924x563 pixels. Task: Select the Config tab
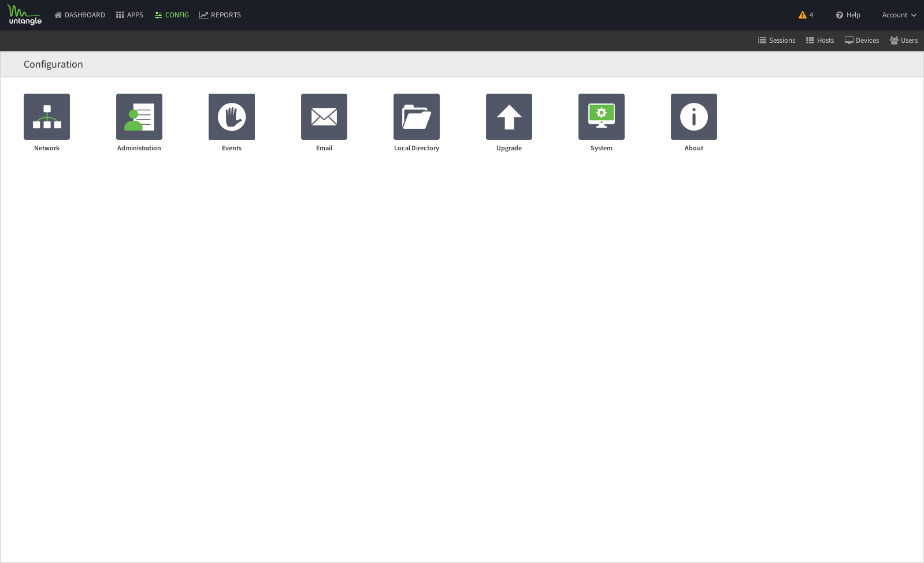click(x=172, y=15)
